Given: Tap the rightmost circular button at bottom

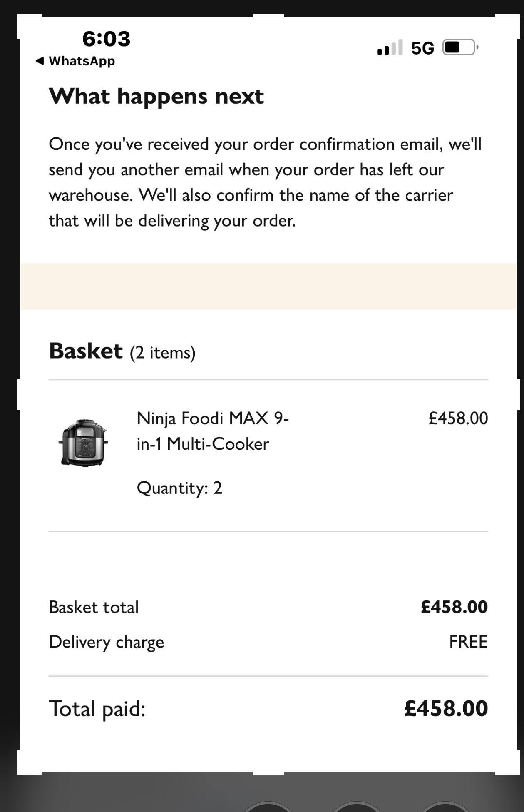Looking at the screenshot, I should (x=445, y=808).
